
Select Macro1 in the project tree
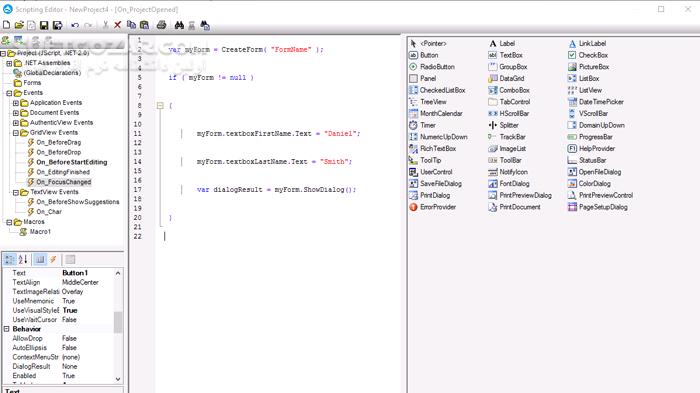click(x=40, y=231)
